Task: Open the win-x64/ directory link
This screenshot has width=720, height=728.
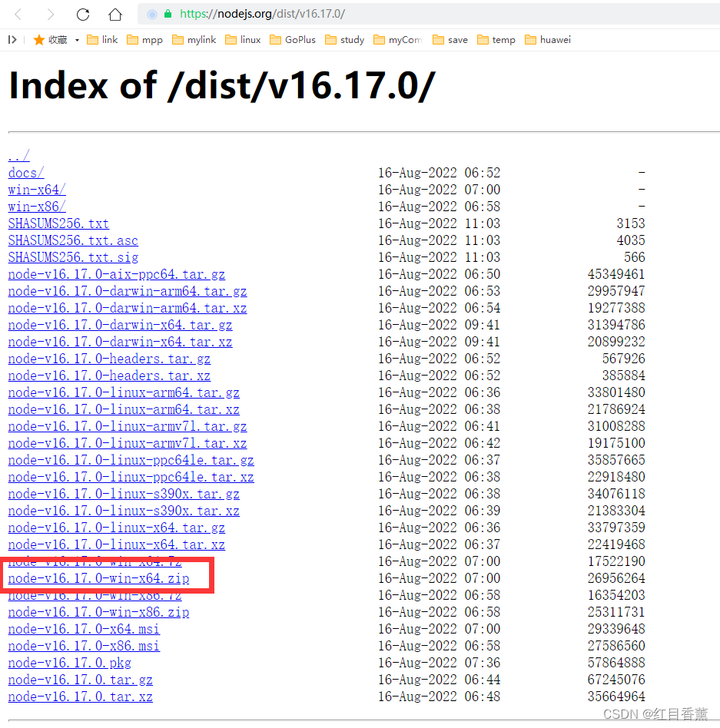Action: (x=36, y=190)
